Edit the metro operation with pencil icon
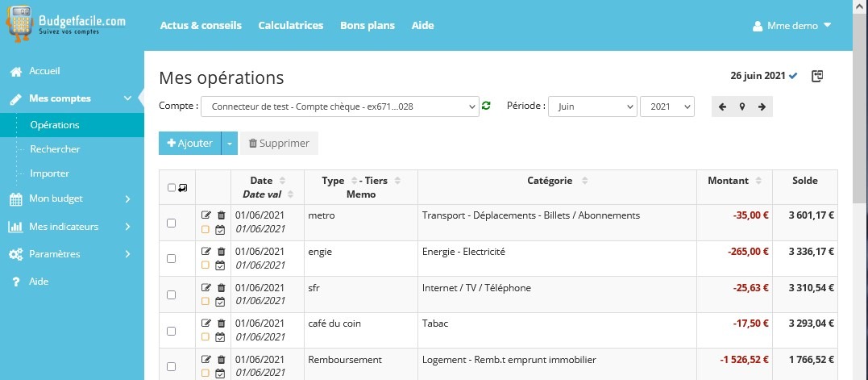 point(206,215)
